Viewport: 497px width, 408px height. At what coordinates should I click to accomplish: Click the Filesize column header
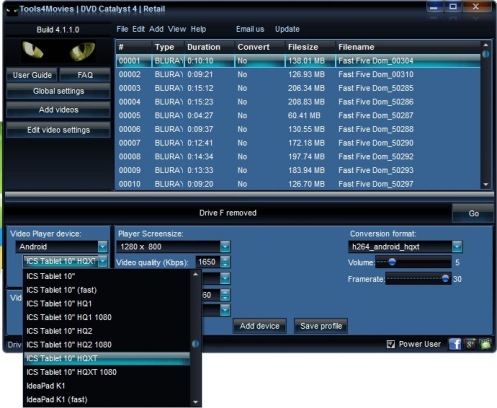pyautogui.click(x=310, y=47)
